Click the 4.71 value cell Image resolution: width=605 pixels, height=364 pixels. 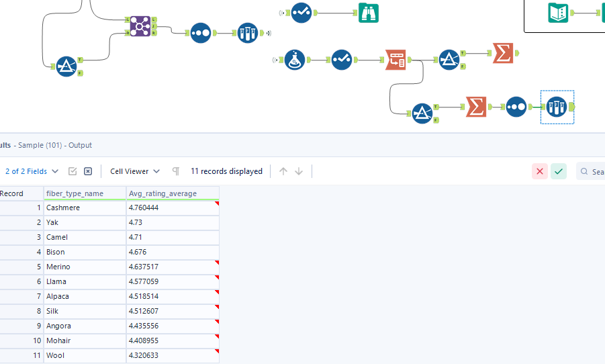(173, 237)
